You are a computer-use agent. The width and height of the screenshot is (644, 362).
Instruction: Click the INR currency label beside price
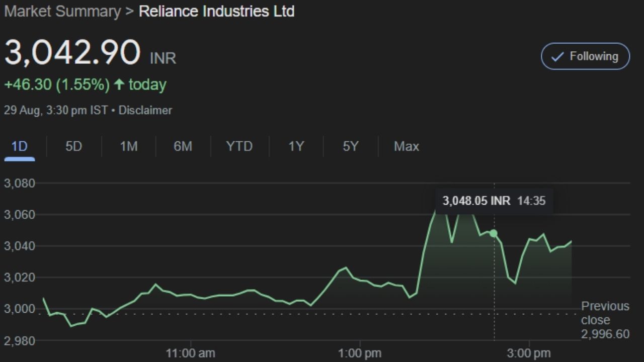pyautogui.click(x=163, y=58)
